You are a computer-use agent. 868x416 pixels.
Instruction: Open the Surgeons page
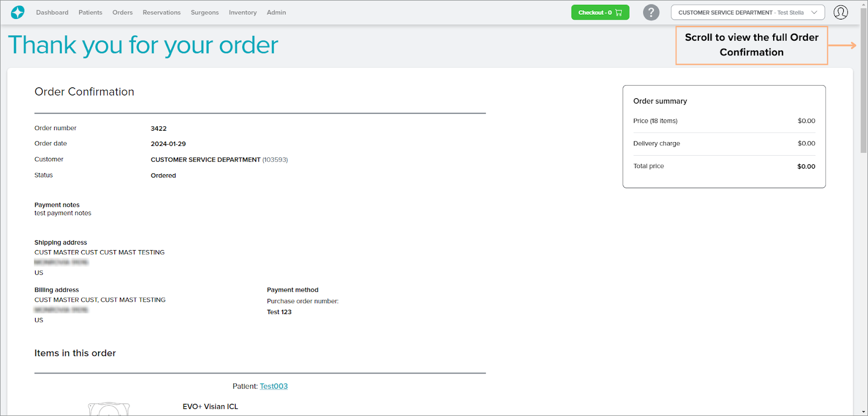click(x=204, y=12)
